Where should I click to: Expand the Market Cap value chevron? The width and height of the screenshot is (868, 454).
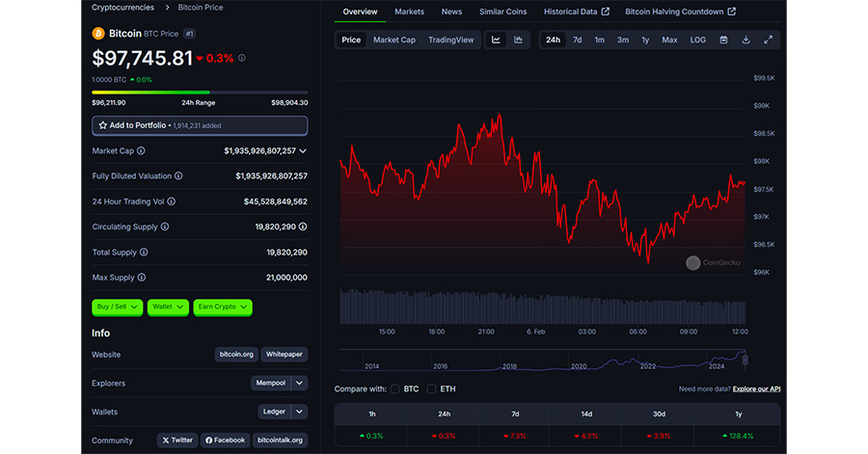[x=303, y=151]
